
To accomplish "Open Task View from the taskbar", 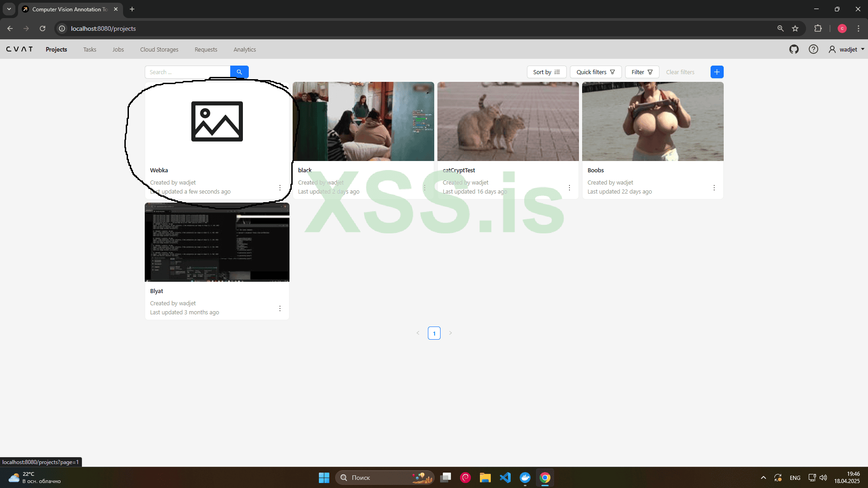I will click(446, 478).
